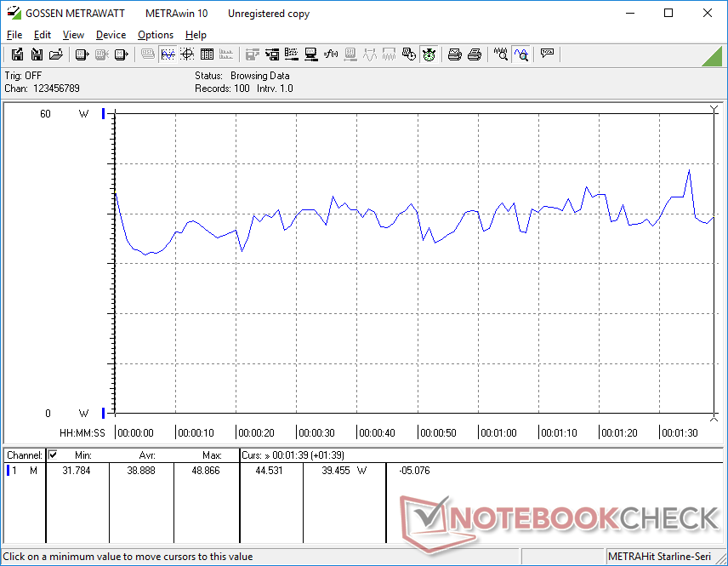Click the 00:00:50 time axis label

[438, 433]
